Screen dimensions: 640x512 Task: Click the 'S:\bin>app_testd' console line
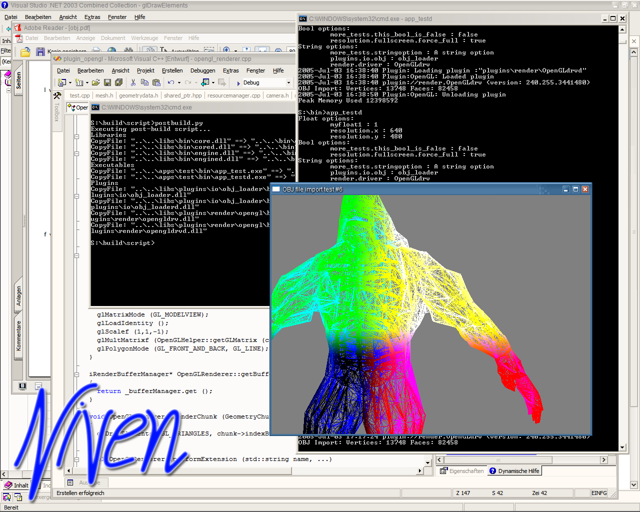click(x=330, y=112)
